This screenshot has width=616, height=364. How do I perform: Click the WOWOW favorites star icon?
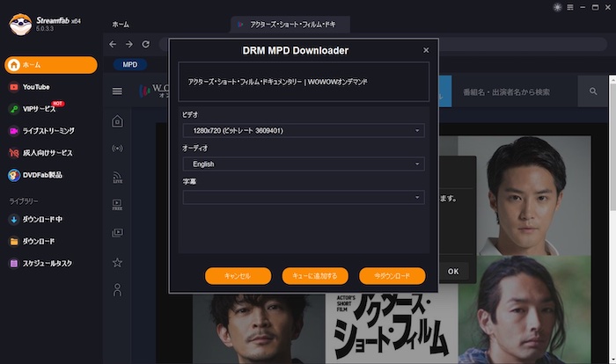tap(117, 262)
